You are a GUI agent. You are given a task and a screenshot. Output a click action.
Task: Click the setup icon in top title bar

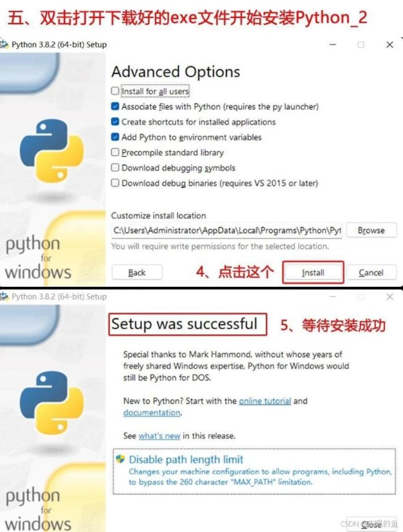click(x=4, y=45)
